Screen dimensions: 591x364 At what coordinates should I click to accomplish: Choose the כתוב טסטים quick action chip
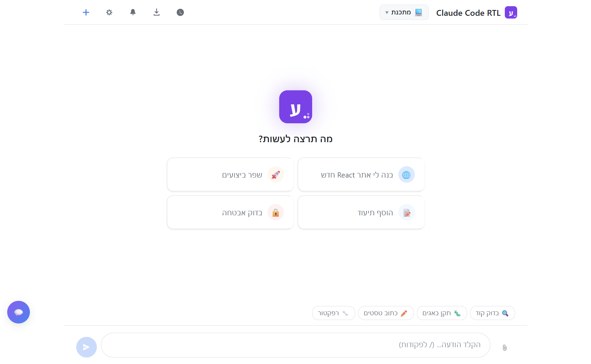coord(386,313)
